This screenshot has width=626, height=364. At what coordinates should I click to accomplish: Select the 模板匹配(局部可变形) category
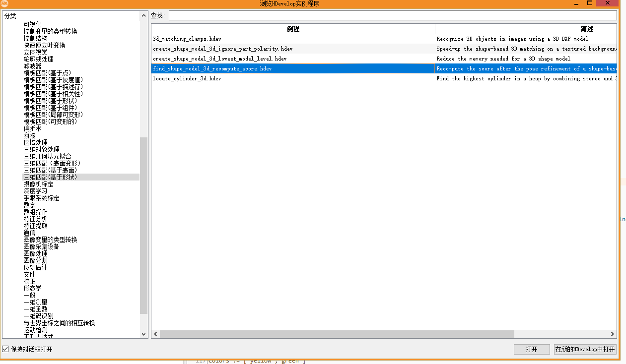coord(53,115)
